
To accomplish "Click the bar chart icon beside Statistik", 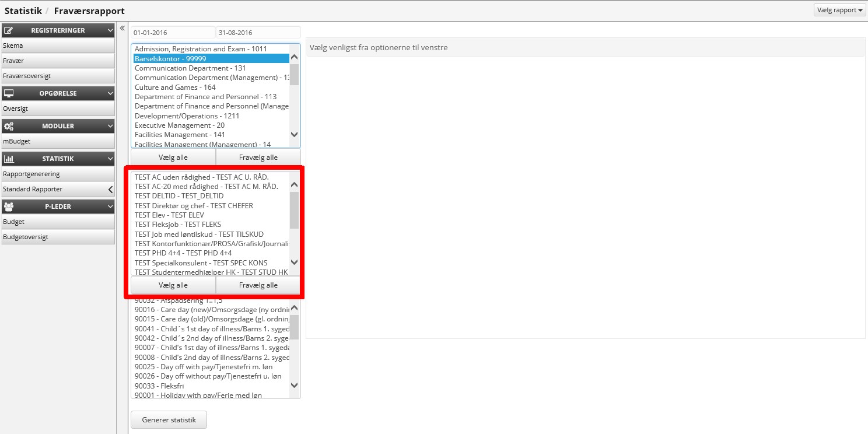I will point(8,159).
